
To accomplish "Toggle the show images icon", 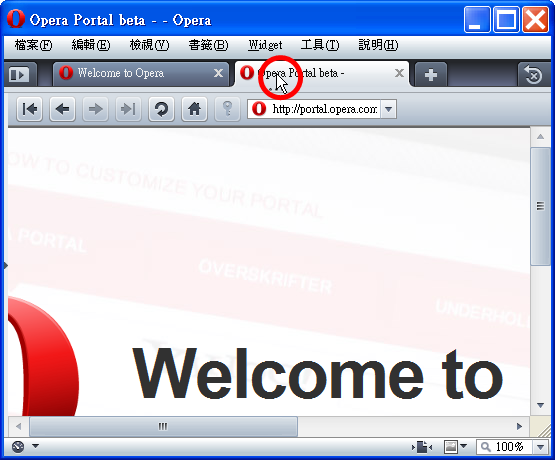I will [x=451, y=447].
